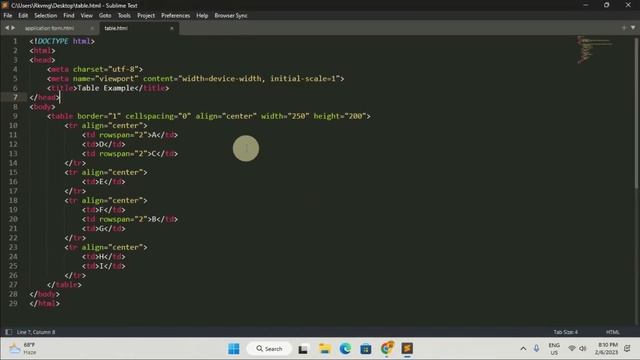Open the volume control tray icon

[x=583, y=349]
